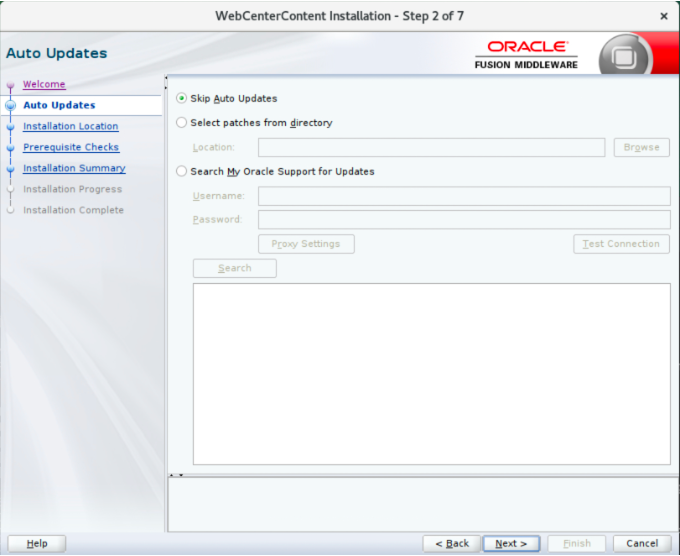Focus the Location input field
This screenshot has width=680, height=556.
pos(432,147)
